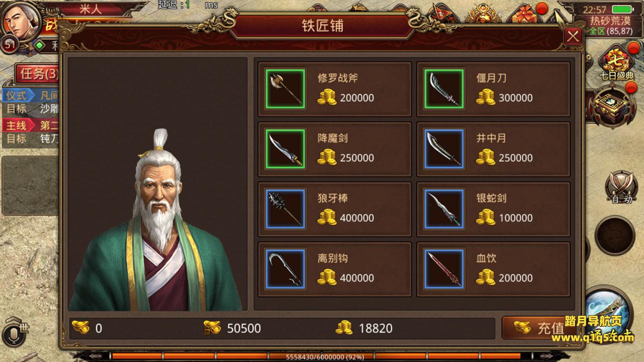The height and width of the screenshot is (362, 644).
Task: Pick the 井中月 blade icon
Action: click(444, 149)
